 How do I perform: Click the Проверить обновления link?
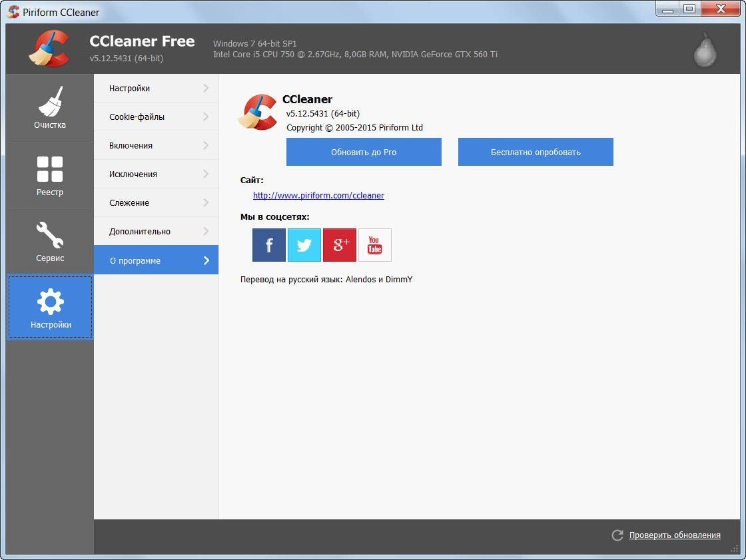click(x=675, y=535)
